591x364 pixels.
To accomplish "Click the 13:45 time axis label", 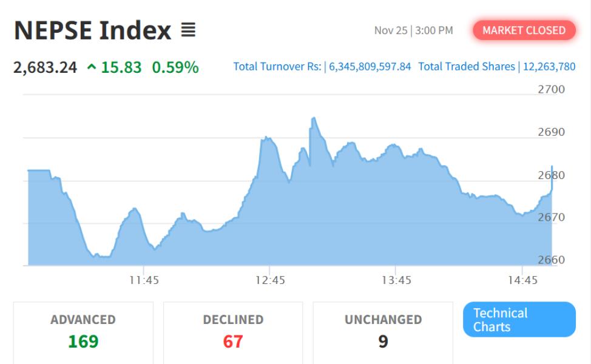I will pyautogui.click(x=396, y=280).
